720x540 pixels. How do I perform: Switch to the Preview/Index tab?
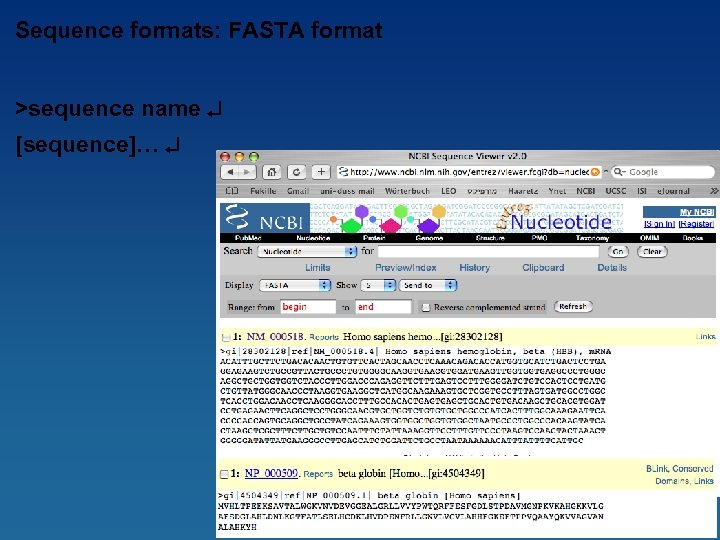point(405,268)
